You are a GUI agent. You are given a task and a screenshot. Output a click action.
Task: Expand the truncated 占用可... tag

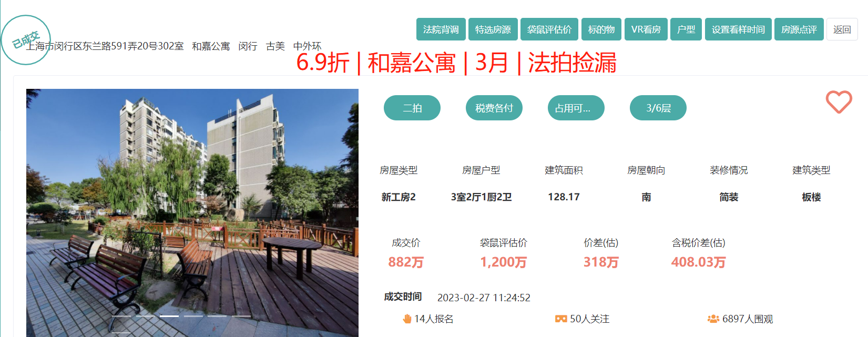pos(576,108)
